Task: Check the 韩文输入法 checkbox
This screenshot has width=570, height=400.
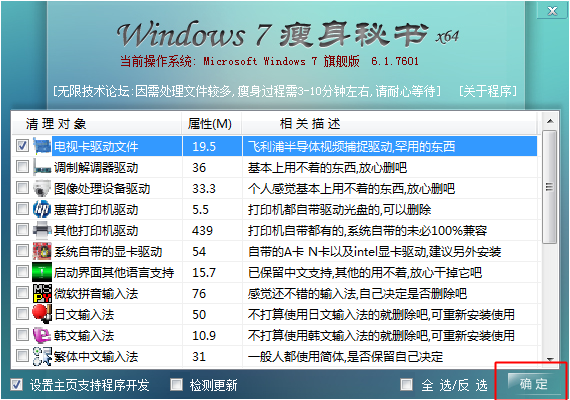Action: [x=22, y=335]
